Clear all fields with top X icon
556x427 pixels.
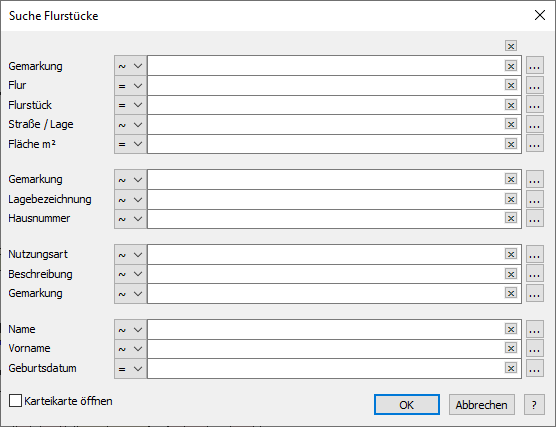(511, 46)
